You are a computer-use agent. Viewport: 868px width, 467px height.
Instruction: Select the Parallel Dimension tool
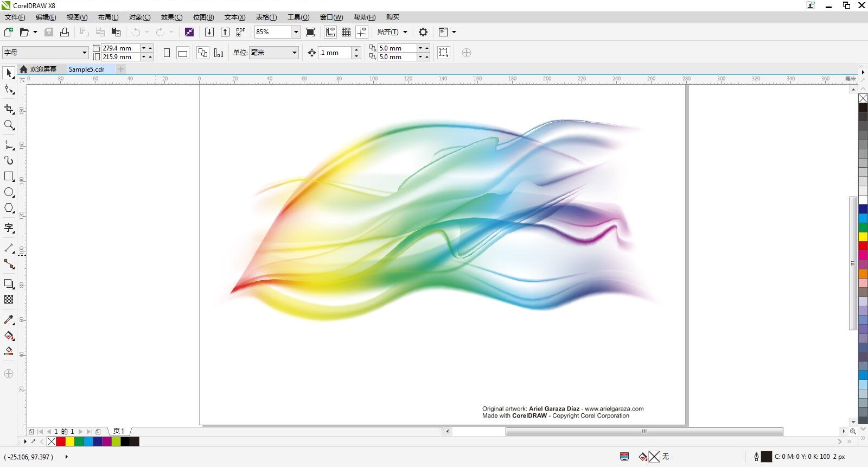tap(9, 248)
